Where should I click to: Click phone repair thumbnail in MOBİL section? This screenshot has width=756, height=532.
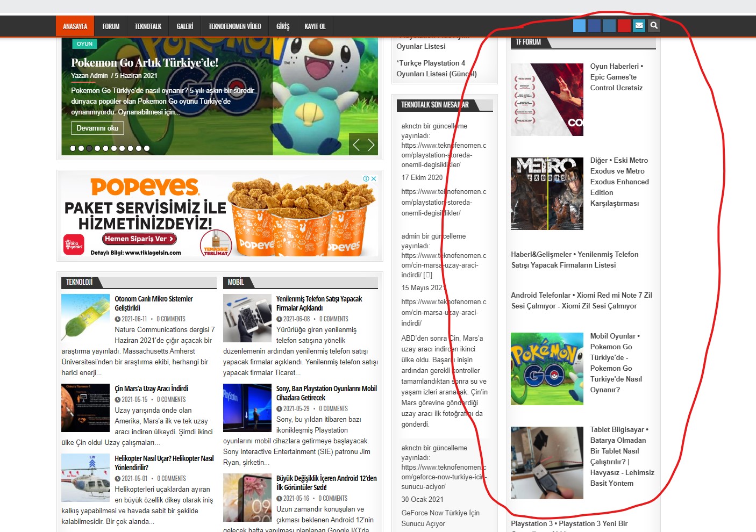coord(247,318)
